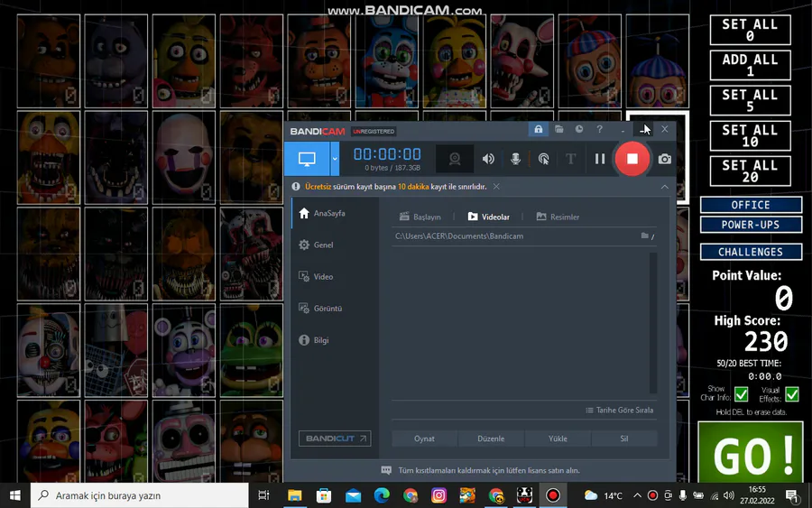Screen dimensions: 812x508
Task: Collapse the Bandicam panel with up chevron
Action: [664, 187]
